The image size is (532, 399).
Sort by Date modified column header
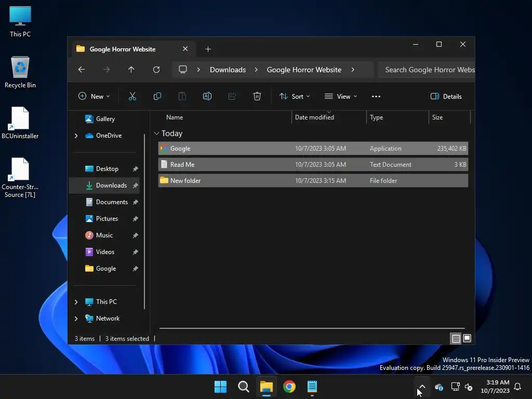tap(329, 117)
